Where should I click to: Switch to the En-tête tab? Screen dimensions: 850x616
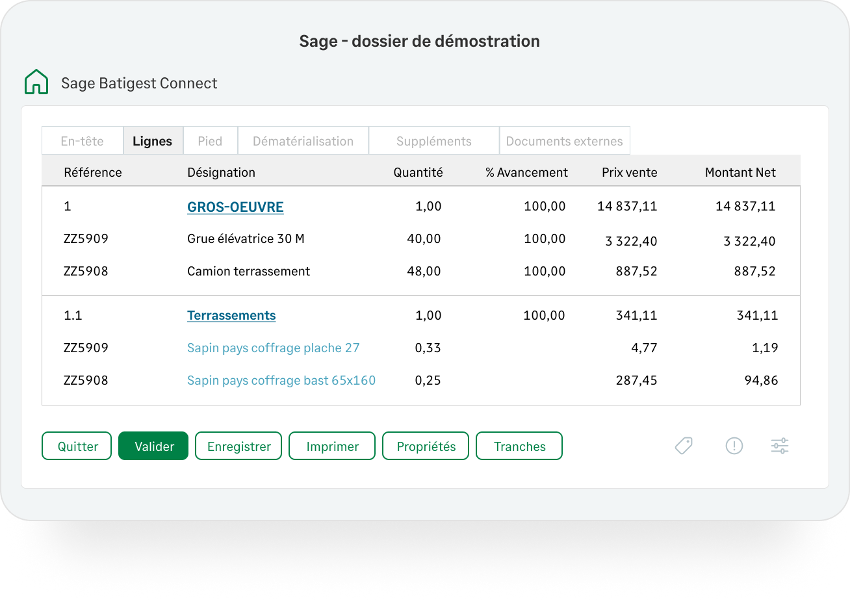[82, 141]
